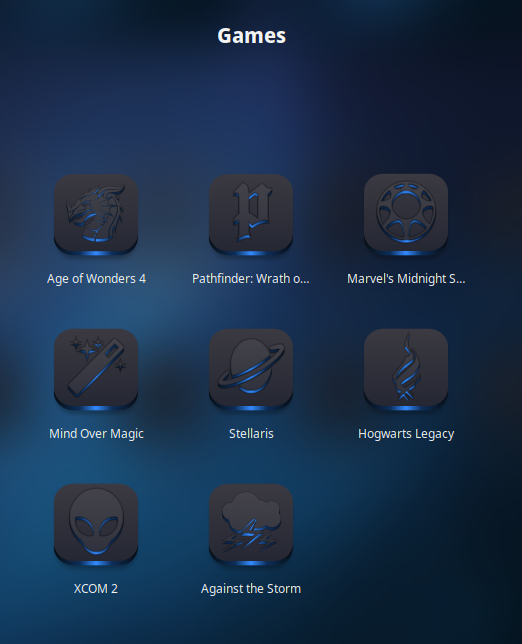Open the Stellaris ringed planet icon
The width and height of the screenshot is (522, 644).
251,369
